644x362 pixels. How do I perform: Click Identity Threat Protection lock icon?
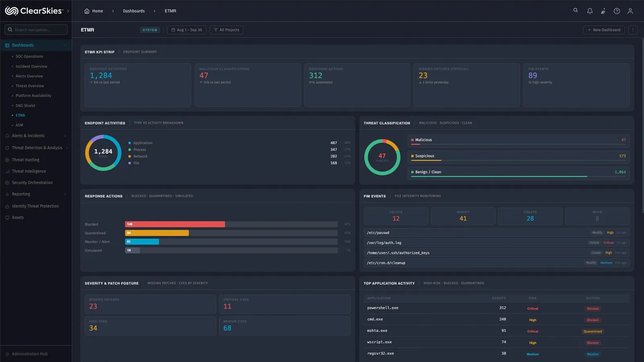[7, 206]
